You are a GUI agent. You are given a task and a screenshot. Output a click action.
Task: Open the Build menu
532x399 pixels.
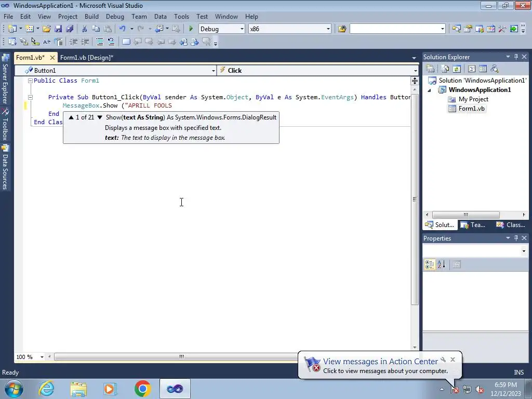tap(91, 17)
